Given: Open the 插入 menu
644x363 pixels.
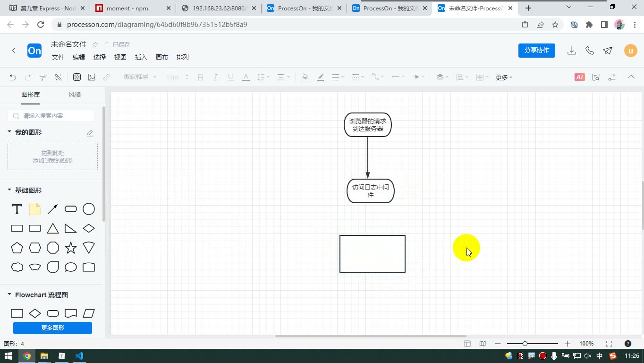Looking at the screenshot, I should pos(141,57).
